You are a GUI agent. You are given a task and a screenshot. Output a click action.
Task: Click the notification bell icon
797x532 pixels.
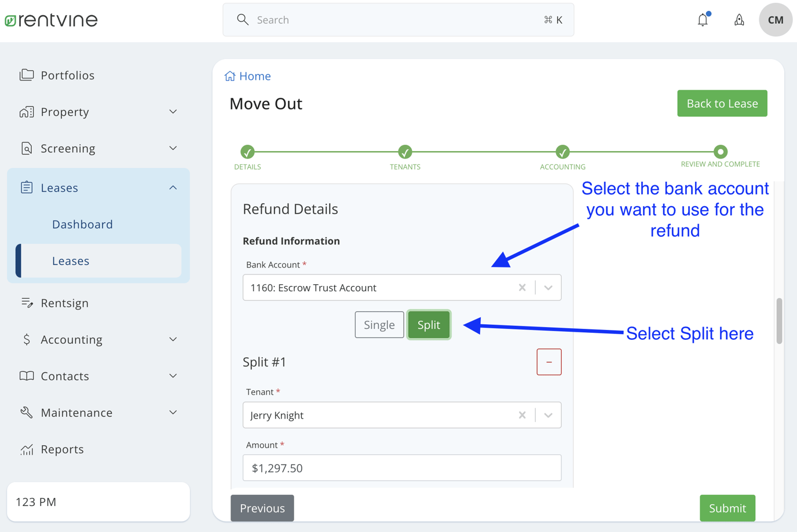pos(703,19)
